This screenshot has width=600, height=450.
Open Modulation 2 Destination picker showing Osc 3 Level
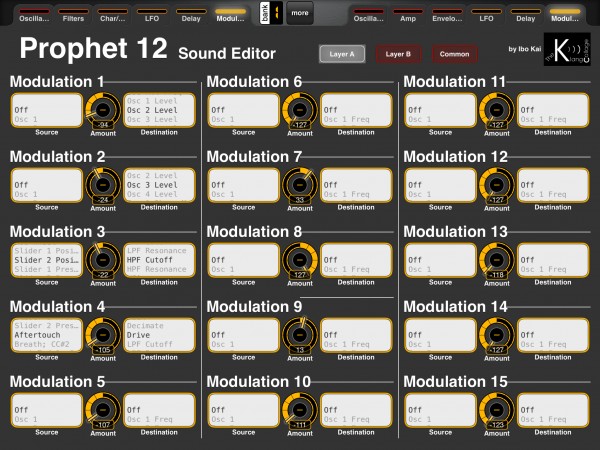(x=159, y=185)
